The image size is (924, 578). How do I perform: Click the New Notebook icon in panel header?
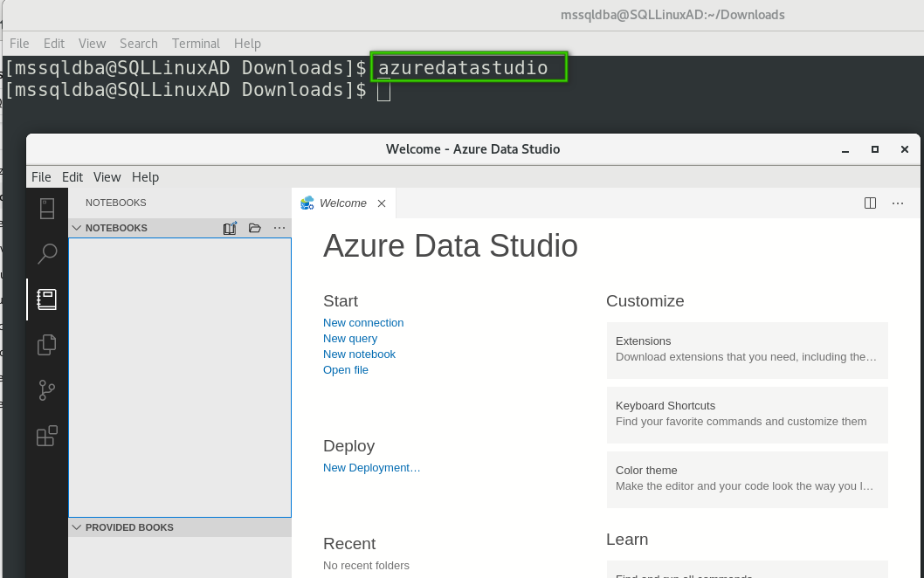point(230,228)
